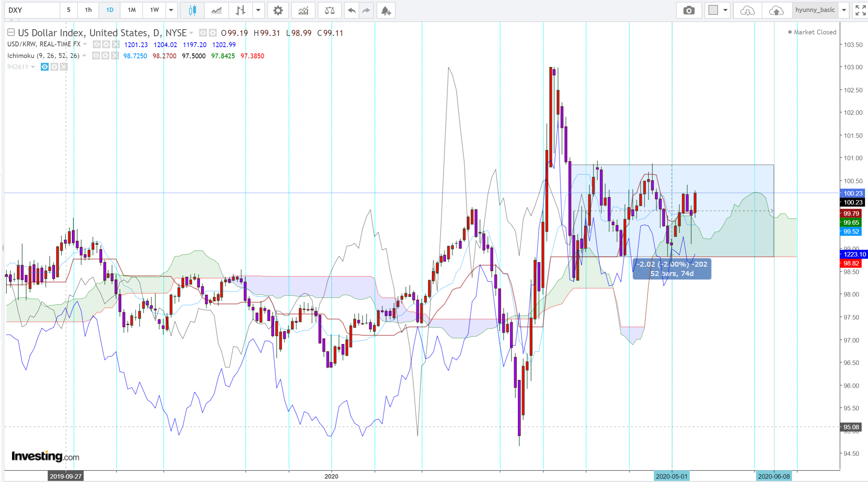Open the hyunny_basic layout dropdown arrow

(x=844, y=10)
